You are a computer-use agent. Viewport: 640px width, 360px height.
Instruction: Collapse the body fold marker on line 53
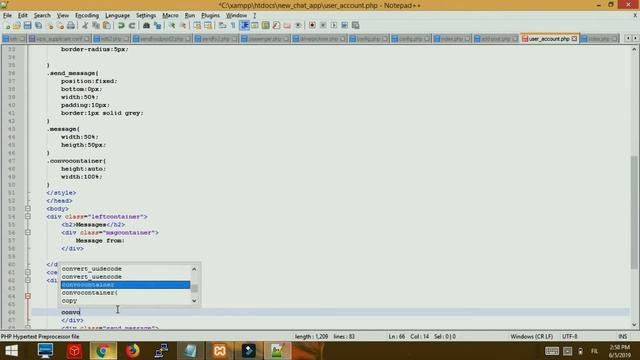[28, 209]
